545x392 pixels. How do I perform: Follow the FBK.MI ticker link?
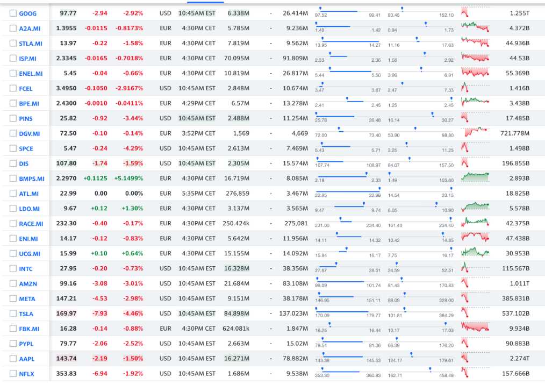[x=29, y=329]
